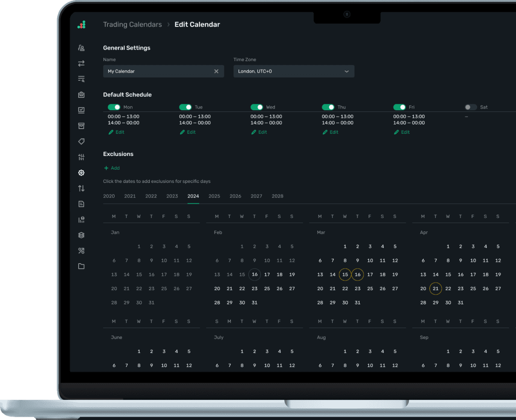516x420 pixels.
Task: Open the checklist board sidebar icon
Action: [81, 110]
